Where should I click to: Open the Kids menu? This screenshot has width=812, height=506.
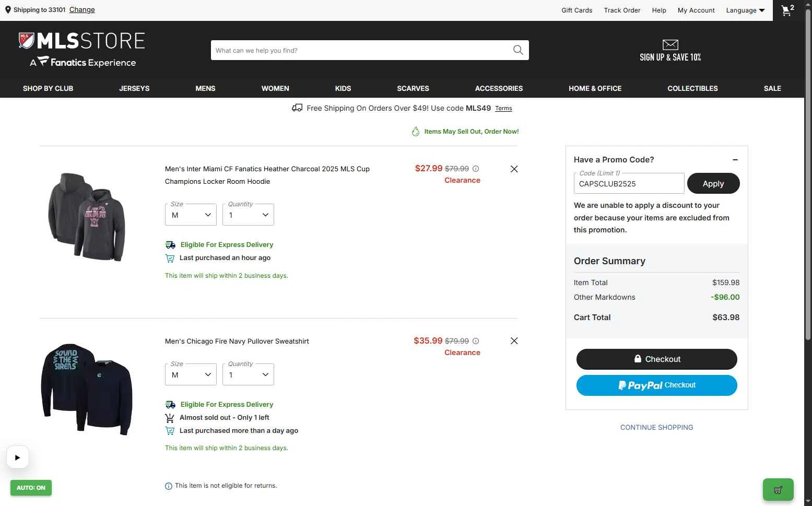pyautogui.click(x=343, y=88)
